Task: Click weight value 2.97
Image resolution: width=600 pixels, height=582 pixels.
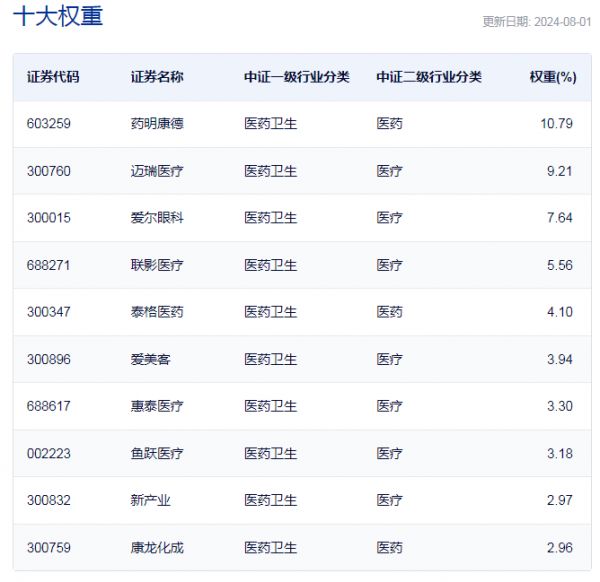Action: 559,500
